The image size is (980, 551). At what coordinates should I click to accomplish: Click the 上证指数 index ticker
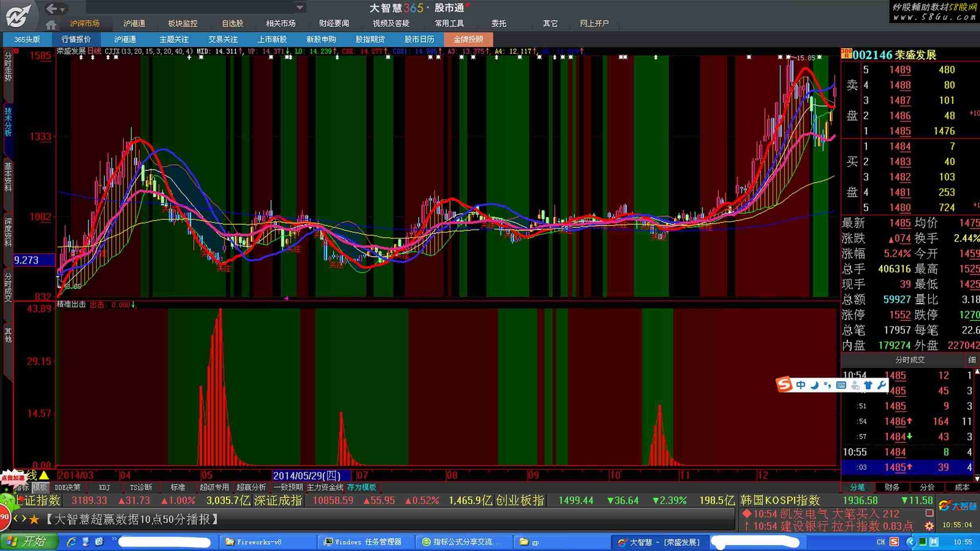pos(38,500)
